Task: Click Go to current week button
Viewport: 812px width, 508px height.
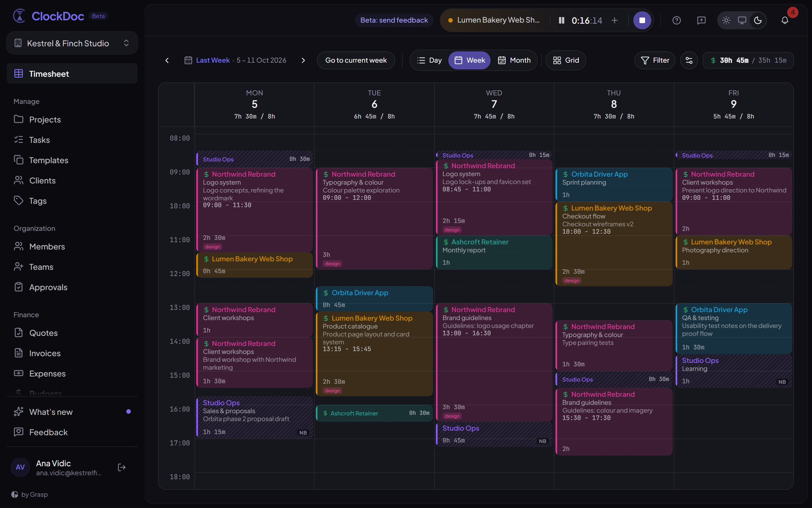Action: [356, 60]
